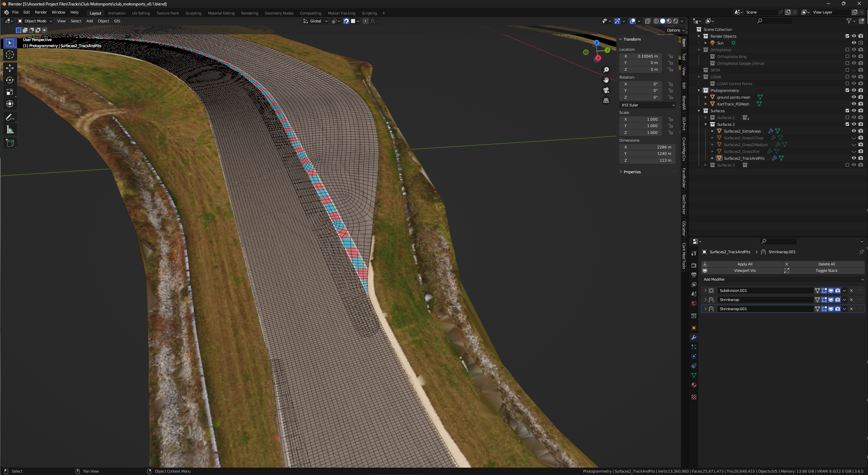Screen dimensions: 868x475
Task: Switch to the Sculpting workspace tab
Action: click(x=193, y=13)
